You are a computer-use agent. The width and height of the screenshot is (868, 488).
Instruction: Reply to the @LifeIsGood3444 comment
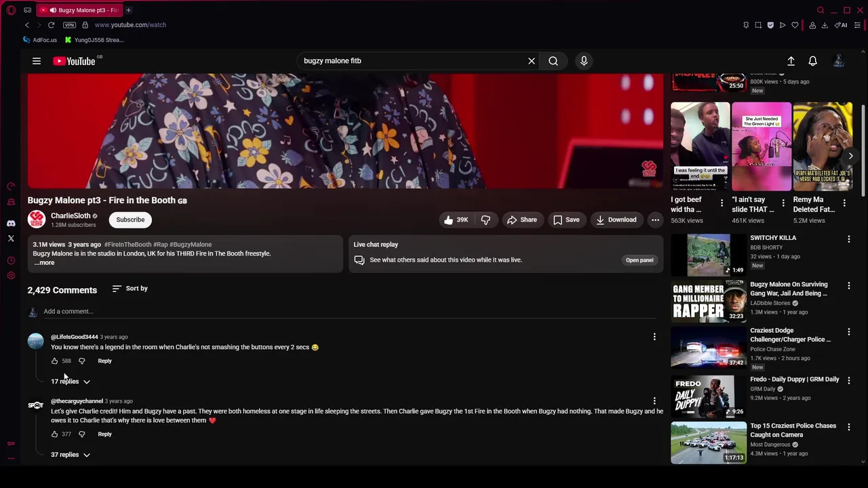[x=104, y=361]
